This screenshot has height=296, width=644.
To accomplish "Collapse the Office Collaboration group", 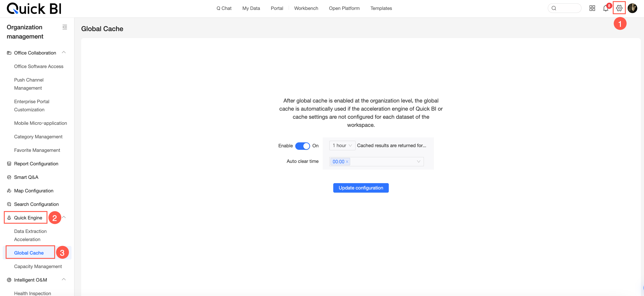I will (x=64, y=52).
